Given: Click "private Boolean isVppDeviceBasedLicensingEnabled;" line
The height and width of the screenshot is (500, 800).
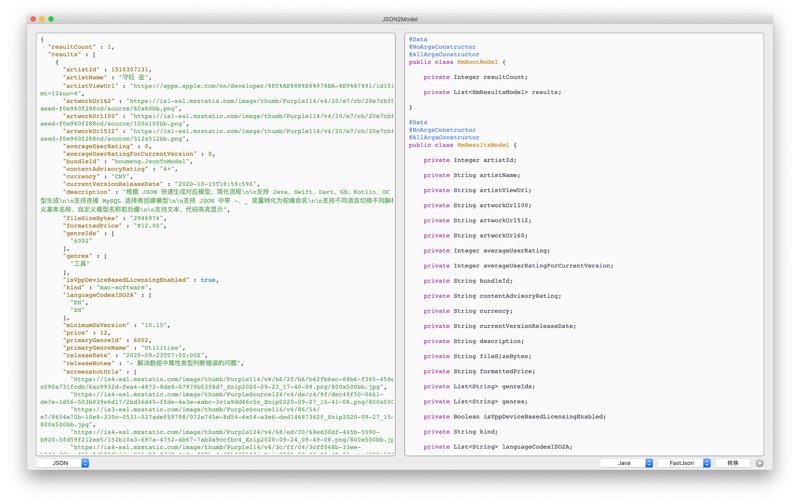Looking at the screenshot, I should tap(515, 417).
